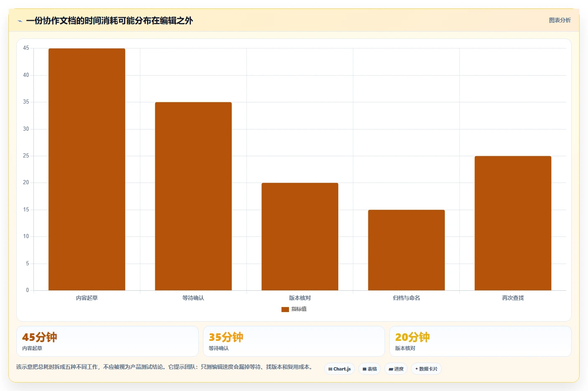Click 版本核对 caption under 20分钟
The height and width of the screenshot is (391, 588).
pos(405,348)
